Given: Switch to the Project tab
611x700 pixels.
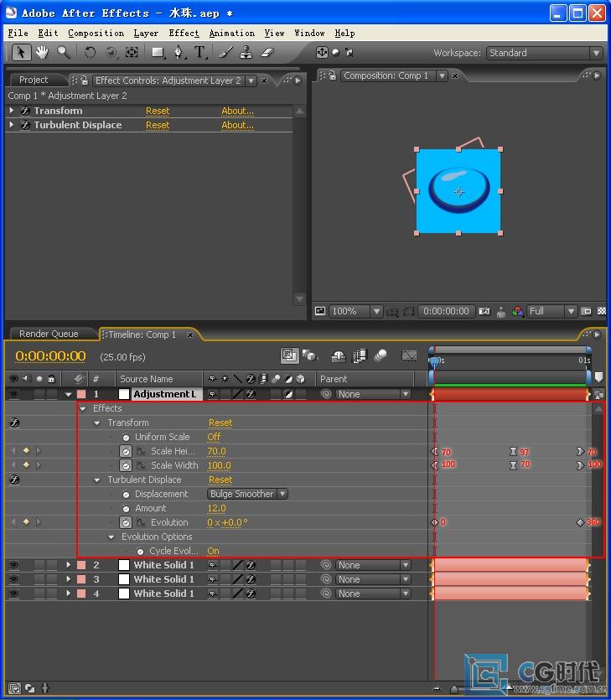Looking at the screenshot, I should tap(34, 80).
